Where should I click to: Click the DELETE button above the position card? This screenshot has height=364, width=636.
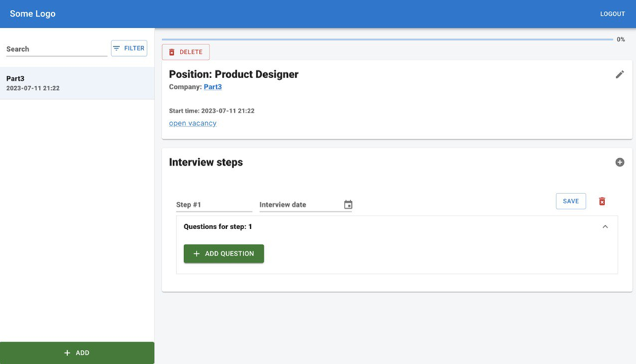click(185, 52)
